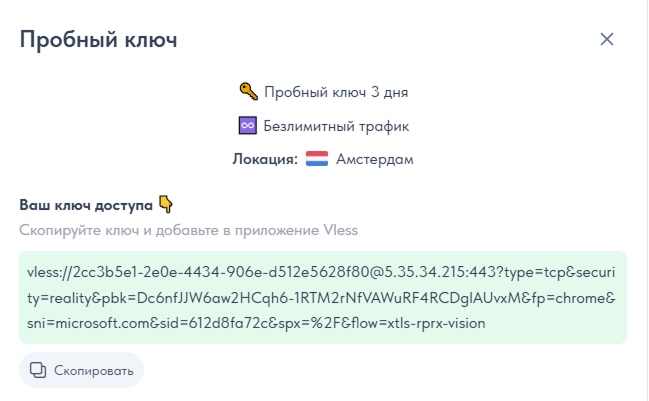The height and width of the screenshot is (401, 649).
Task: Click the Netherlands flag icon
Action: [317, 159]
